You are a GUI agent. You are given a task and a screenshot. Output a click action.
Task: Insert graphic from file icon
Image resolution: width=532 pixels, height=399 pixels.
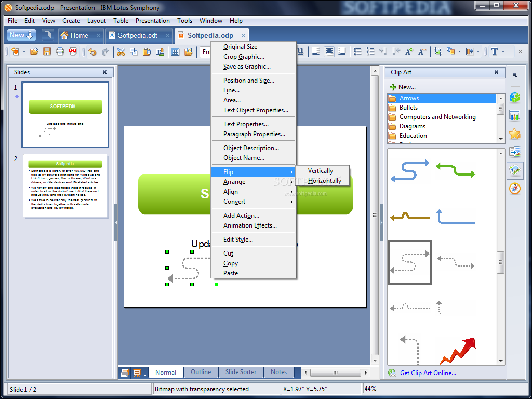click(188, 51)
